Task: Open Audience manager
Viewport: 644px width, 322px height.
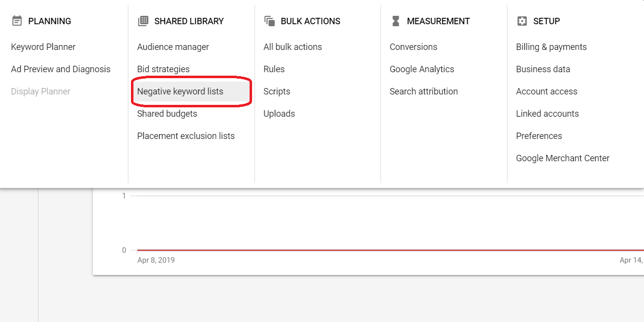Action: 173,47
